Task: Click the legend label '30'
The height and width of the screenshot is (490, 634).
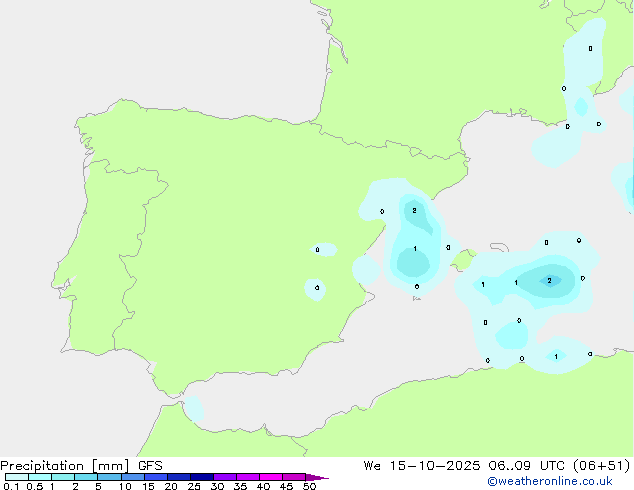Action: click(217, 486)
